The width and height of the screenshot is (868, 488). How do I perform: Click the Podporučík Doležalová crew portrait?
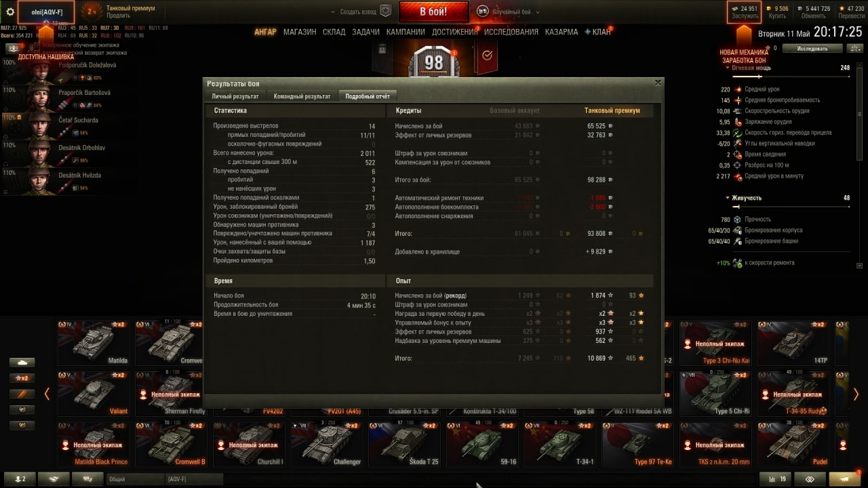[x=41, y=71]
